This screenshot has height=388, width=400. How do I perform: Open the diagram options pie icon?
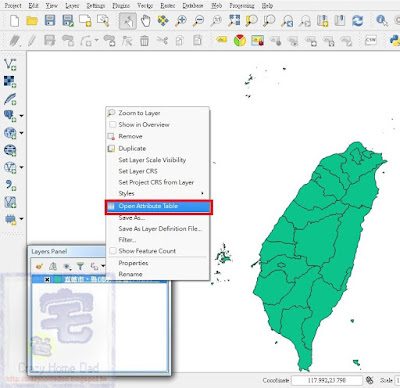coord(240,41)
